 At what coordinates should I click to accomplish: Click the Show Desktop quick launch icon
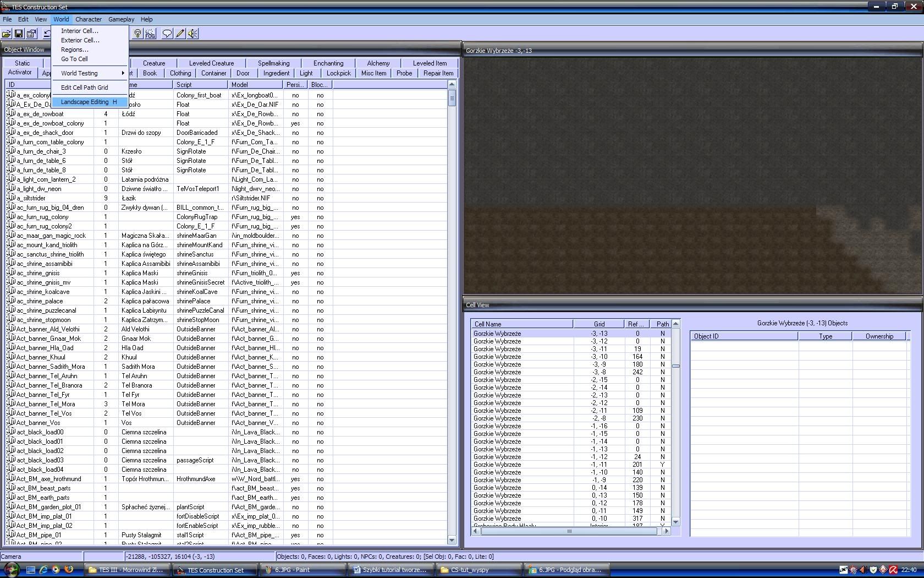tap(30, 570)
